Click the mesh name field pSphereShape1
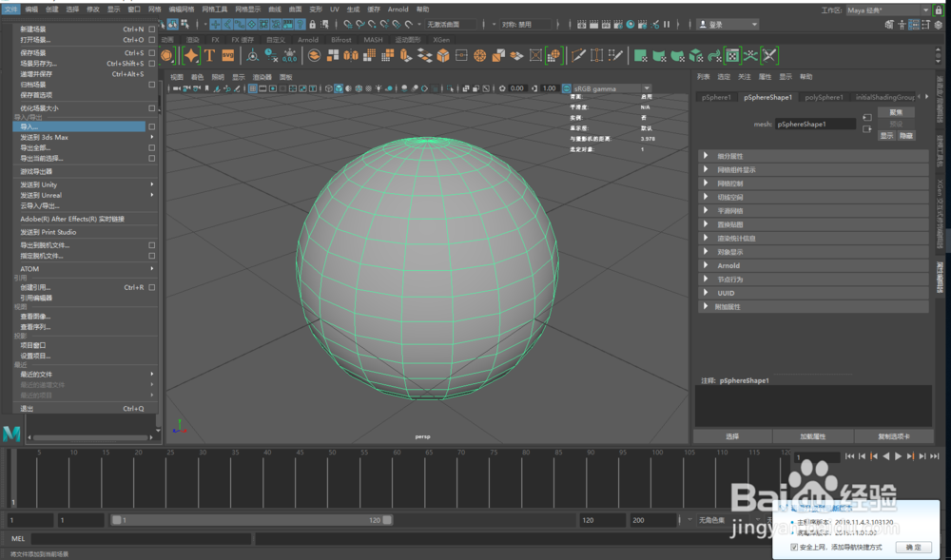This screenshot has height=560, width=951. tap(815, 125)
